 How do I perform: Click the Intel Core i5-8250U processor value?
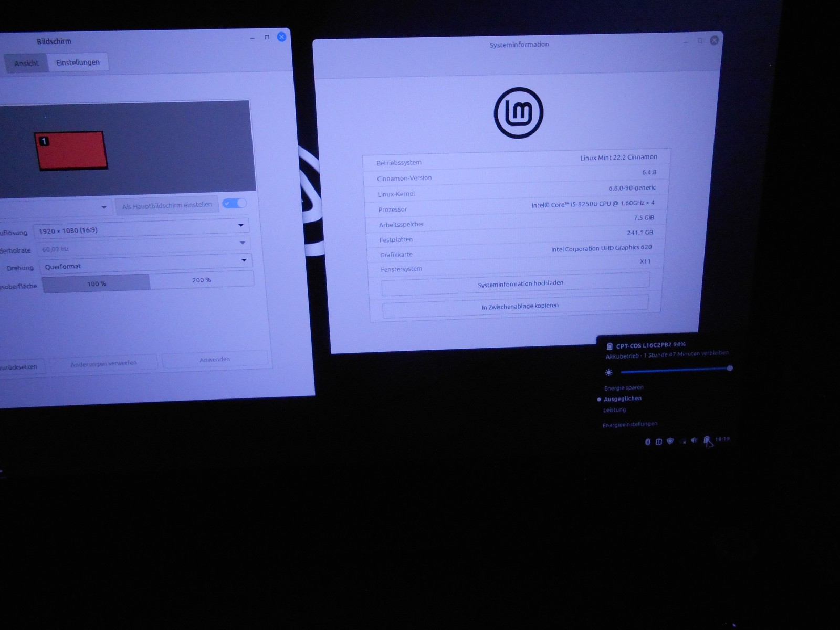point(593,204)
